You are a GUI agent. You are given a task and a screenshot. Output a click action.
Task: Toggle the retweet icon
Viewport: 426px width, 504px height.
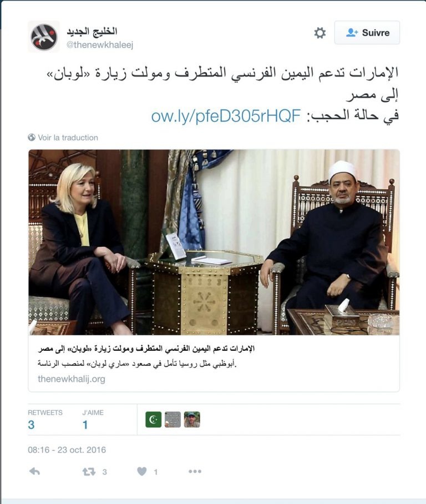click(89, 472)
